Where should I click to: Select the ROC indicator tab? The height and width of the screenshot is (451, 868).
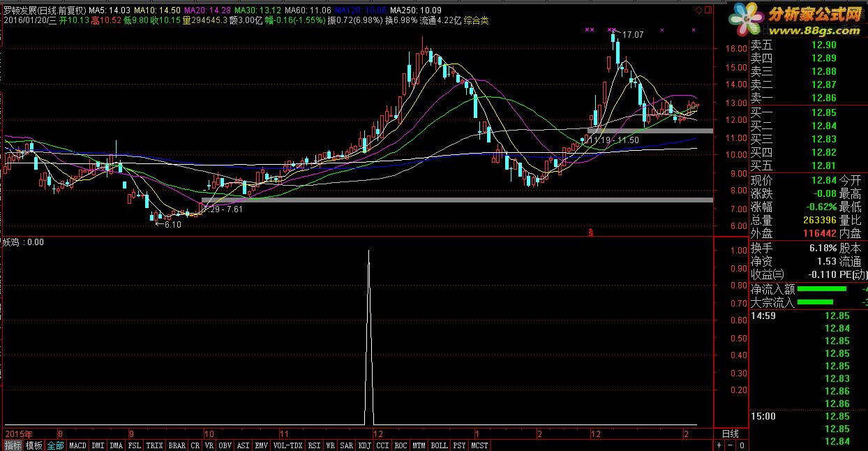pyautogui.click(x=401, y=445)
